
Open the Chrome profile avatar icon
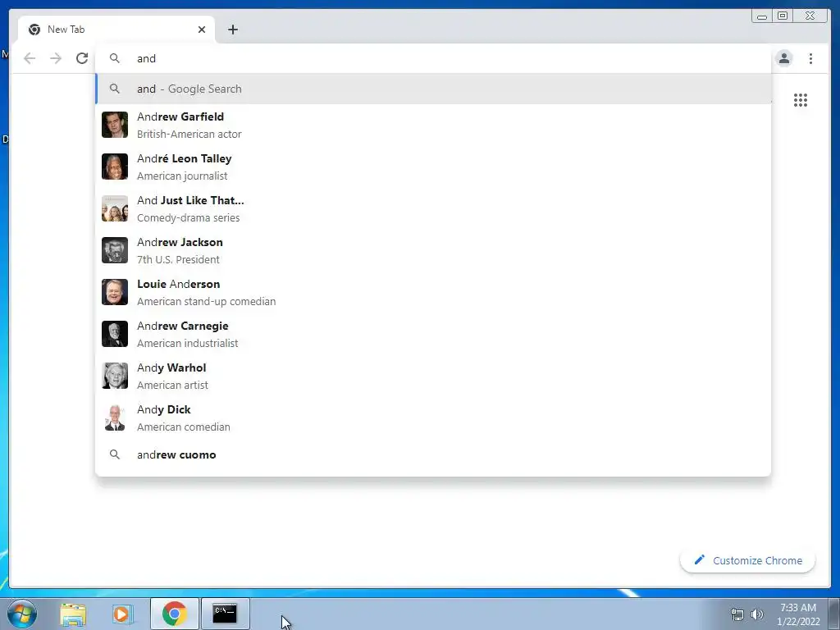pos(783,58)
